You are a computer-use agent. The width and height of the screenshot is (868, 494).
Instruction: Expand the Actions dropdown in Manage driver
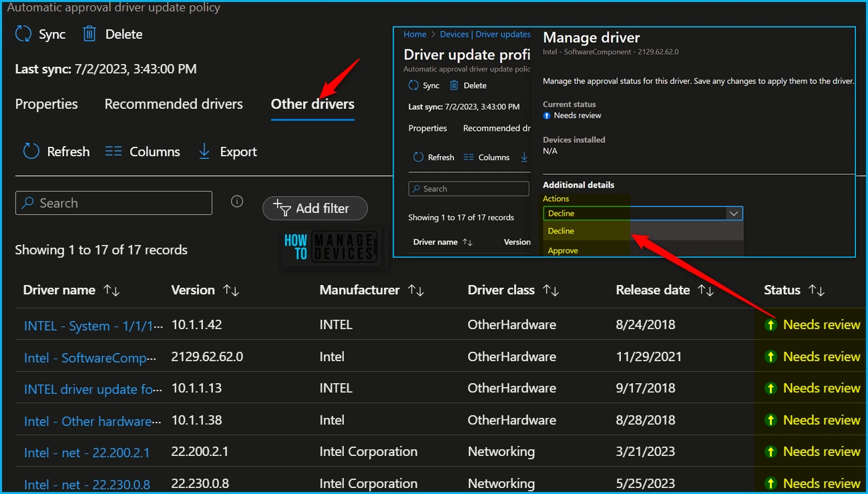click(x=733, y=214)
